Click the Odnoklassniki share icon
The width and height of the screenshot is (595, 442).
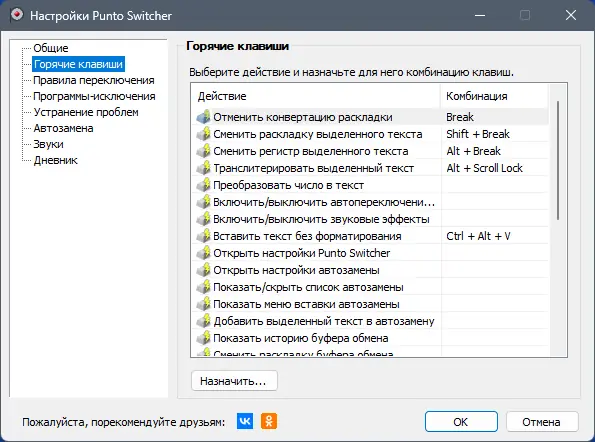269,421
